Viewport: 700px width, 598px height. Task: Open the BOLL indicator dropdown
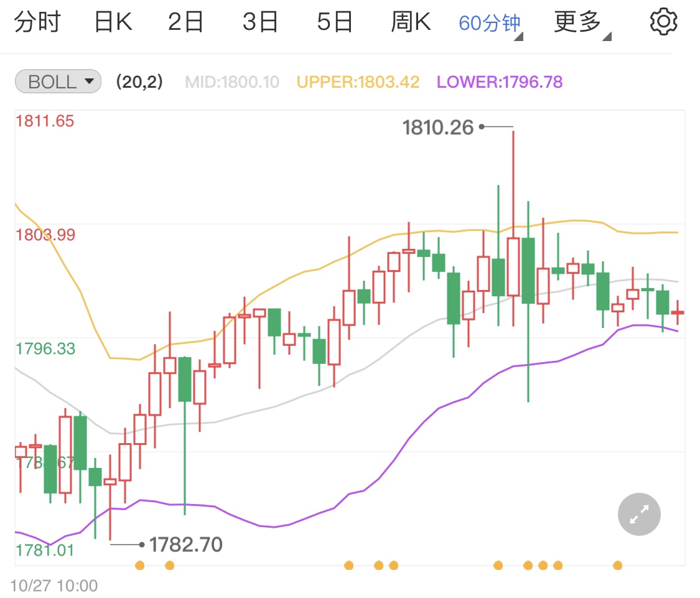[x=58, y=82]
